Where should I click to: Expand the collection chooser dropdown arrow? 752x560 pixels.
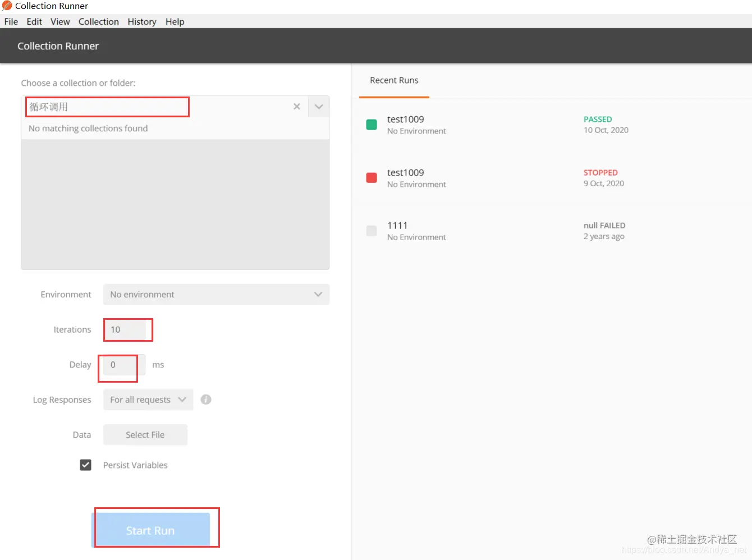pos(319,107)
